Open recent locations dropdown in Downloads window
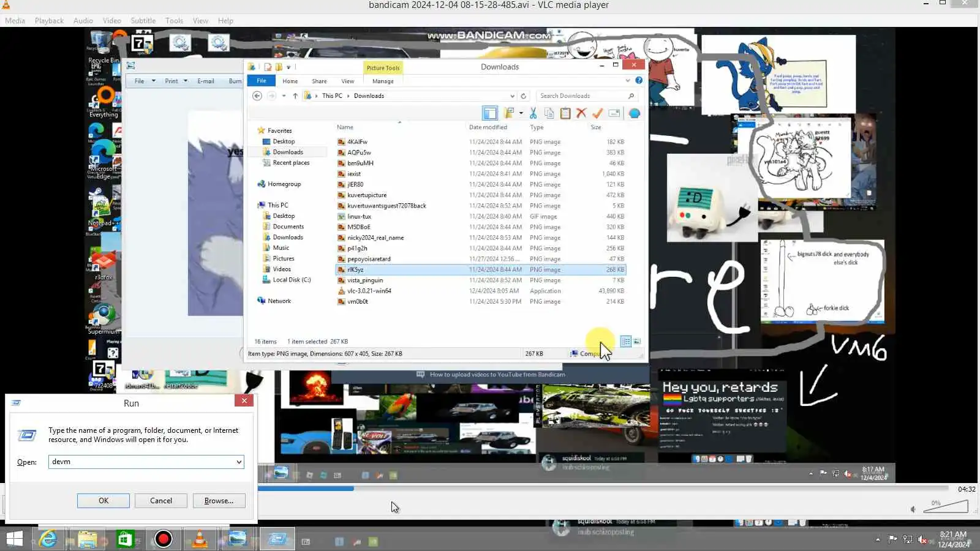Image resolution: width=980 pixels, height=551 pixels. pos(284,96)
